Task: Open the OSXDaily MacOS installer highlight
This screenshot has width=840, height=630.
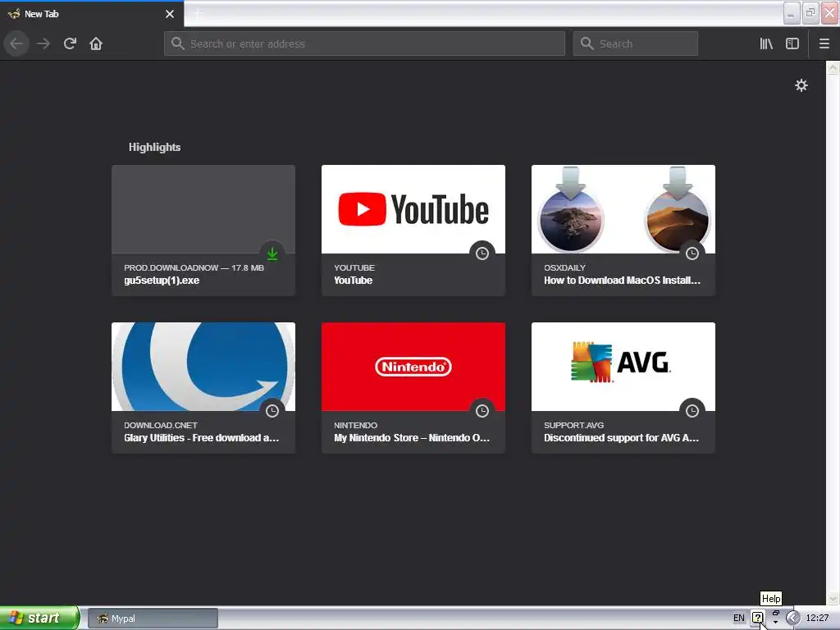Action: [x=623, y=231]
